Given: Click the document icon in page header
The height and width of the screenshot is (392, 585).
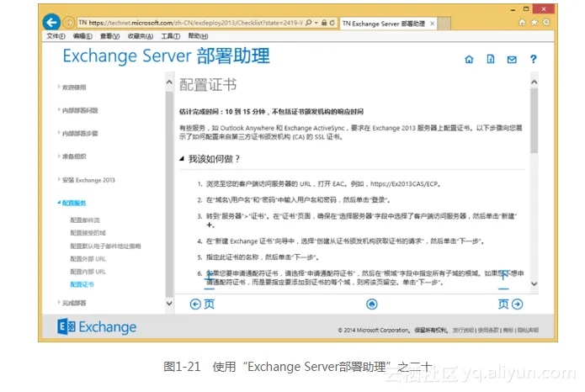Looking at the screenshot, I should tap(491, 60).
